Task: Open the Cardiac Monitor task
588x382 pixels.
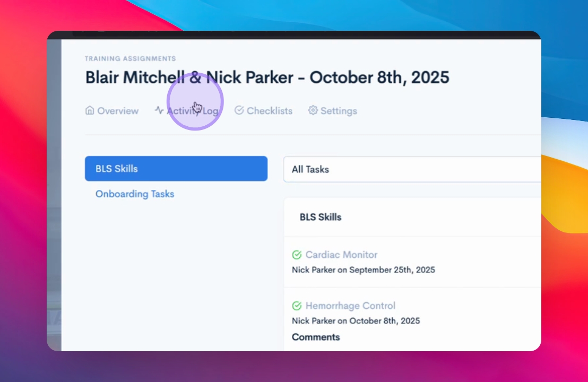Action: [341, 255]
